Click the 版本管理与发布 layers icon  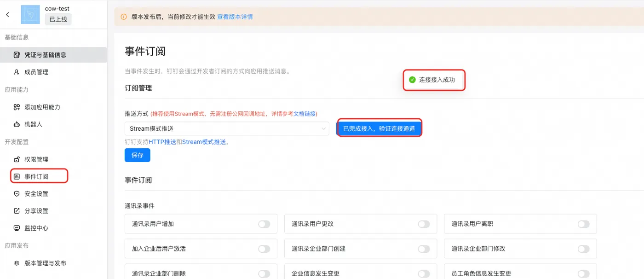(17, 263)
